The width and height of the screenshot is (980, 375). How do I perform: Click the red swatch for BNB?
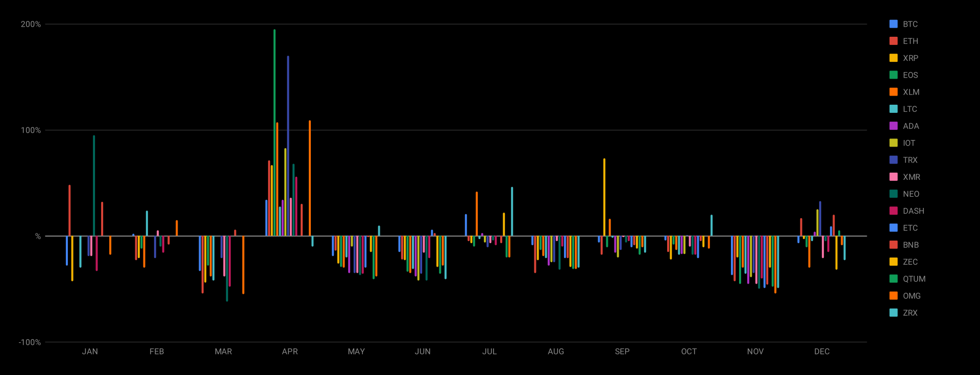(x=893, y=245)
